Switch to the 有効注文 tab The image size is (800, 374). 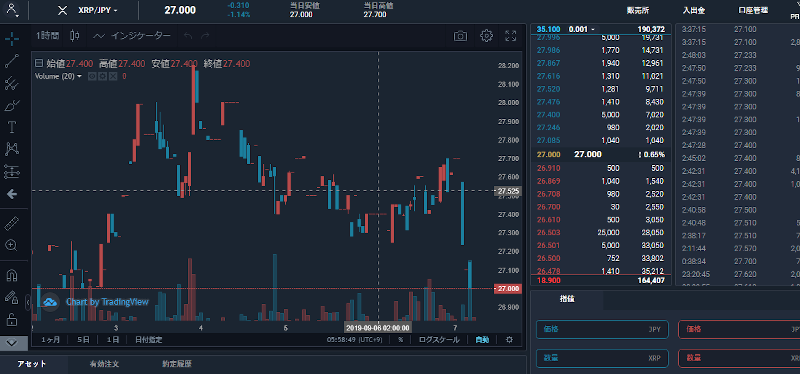click(x=105, y=364)
